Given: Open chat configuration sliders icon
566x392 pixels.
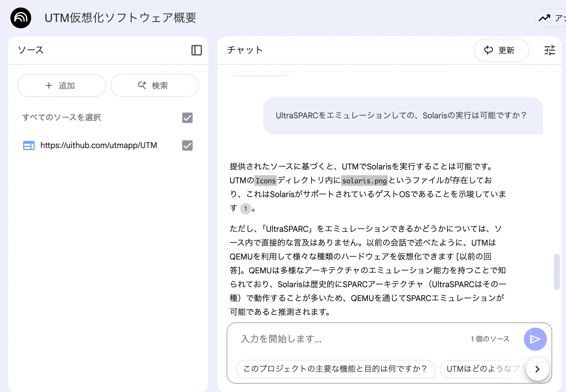Looking at the screenshot, I should pos(550,50).
